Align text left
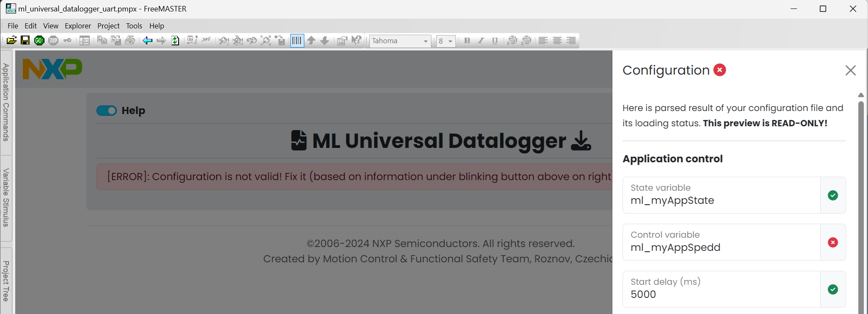 (543, 41)
